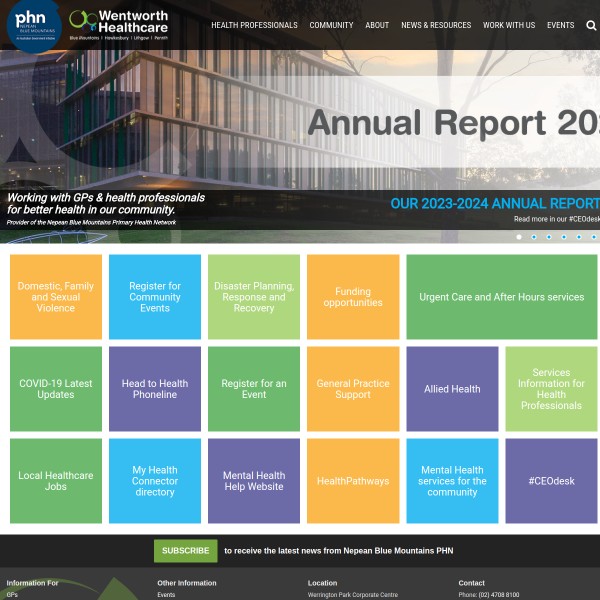Select the third carousel slide dot
Viewport: 600px width, 600px height.
point(549,237)
